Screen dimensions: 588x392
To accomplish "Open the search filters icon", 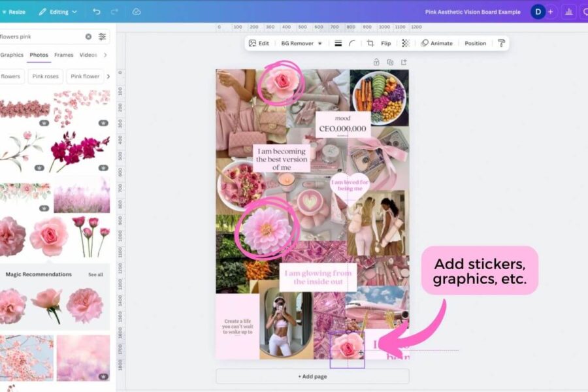I will pyautogui.click(x=102, y=37).
